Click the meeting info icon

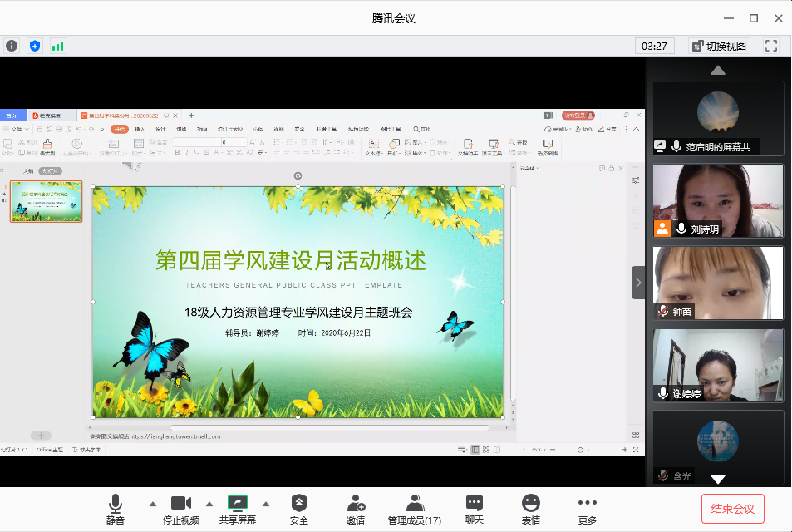[12, 46]
